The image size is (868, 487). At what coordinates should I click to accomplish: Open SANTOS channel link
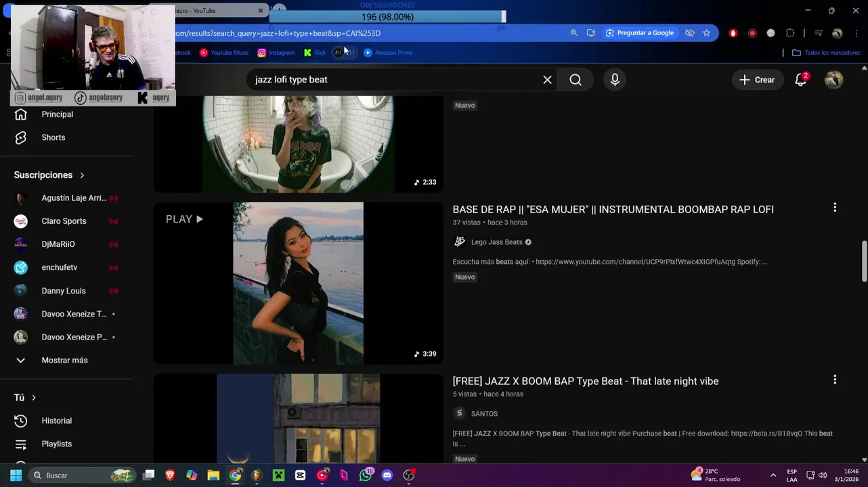tap(484, 414)
